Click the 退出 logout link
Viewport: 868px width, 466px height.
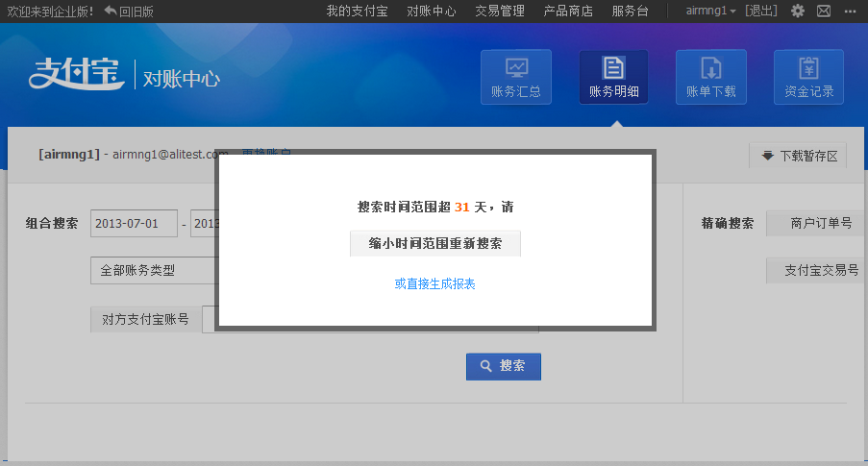point(761,11)
